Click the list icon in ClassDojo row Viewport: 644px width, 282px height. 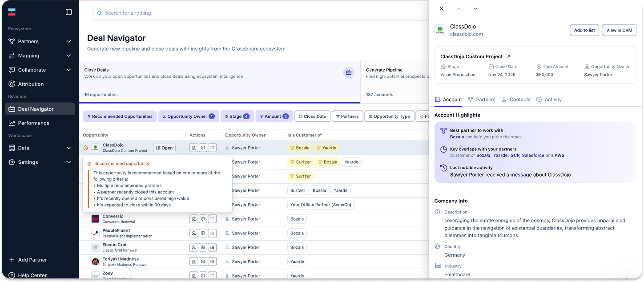(x=212, y=148)
